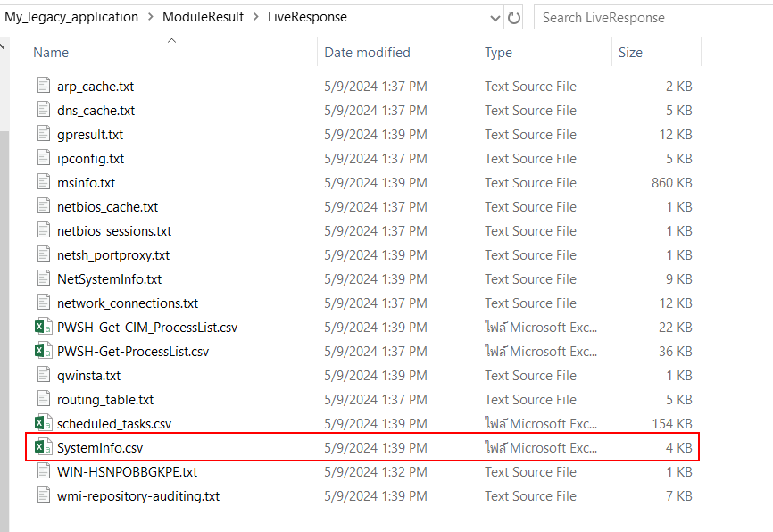Click the Search LiveResponse input box
The width and height of the screenshot is (773, 532).
pos(652,17)
